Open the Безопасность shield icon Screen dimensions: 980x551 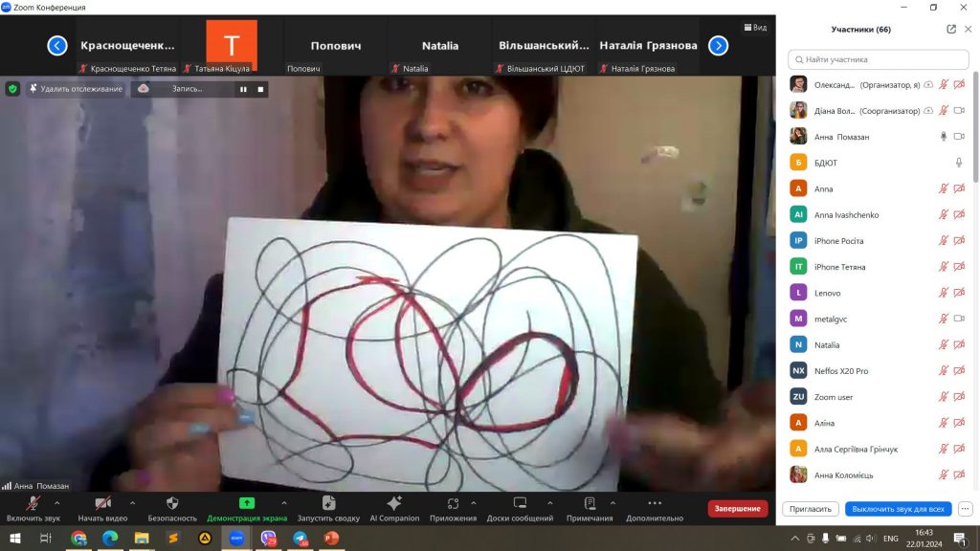pyautogui.click(x=172, y=503)
